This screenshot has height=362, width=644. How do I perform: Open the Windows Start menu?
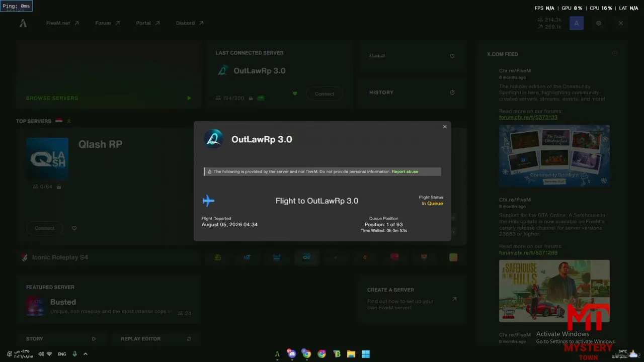366,354
